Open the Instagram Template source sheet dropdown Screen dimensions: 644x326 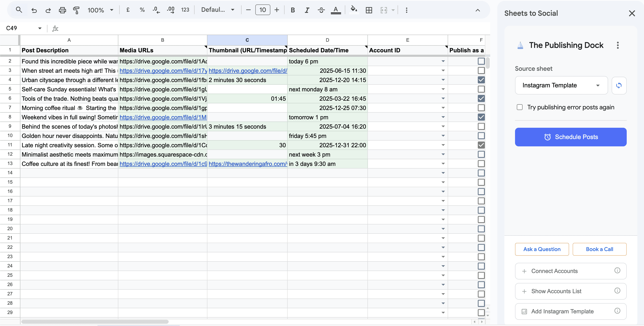(x=561, y=85)
